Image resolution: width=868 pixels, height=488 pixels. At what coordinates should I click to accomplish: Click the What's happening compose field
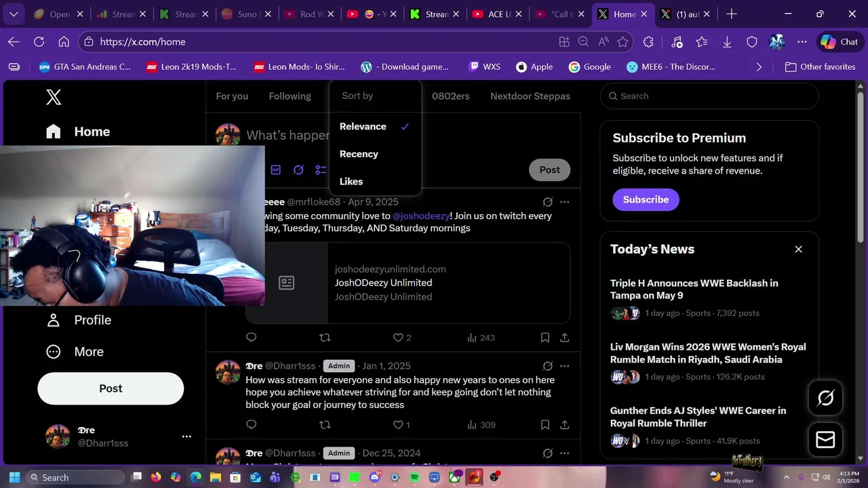288,135
